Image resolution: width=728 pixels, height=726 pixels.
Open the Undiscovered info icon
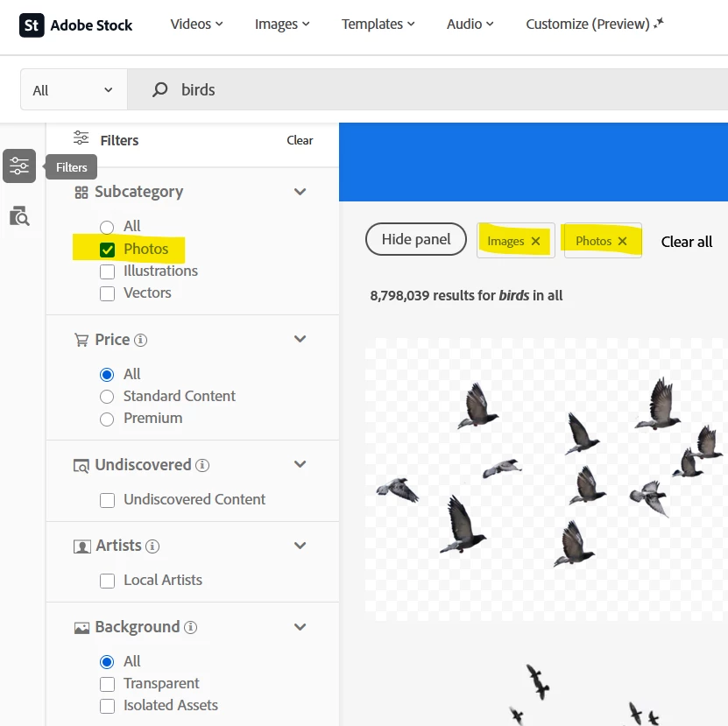(x=202, y=465)
